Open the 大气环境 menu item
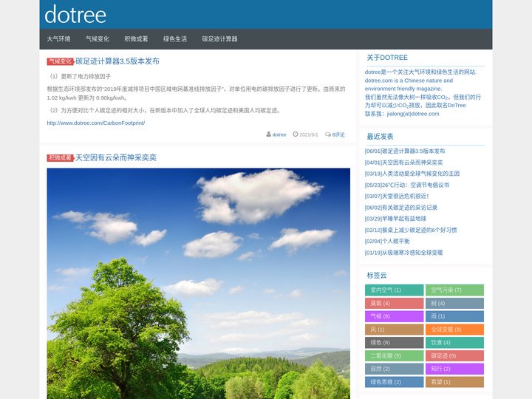 click(x=58, y=39)
